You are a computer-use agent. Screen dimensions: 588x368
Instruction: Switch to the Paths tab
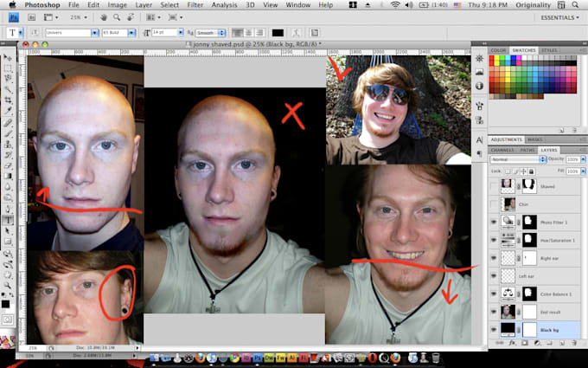click(527, 150)
